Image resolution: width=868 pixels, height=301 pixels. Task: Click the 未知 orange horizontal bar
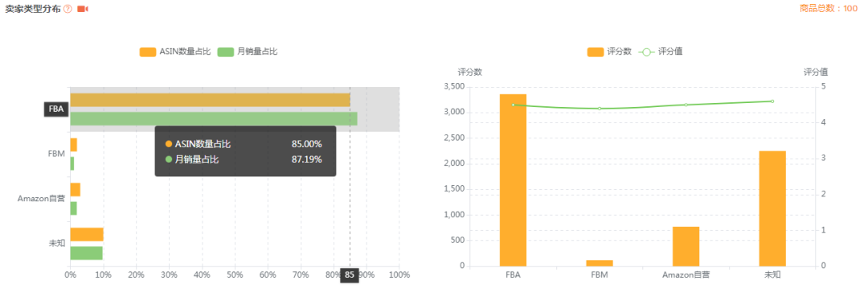tap(87, 234)
